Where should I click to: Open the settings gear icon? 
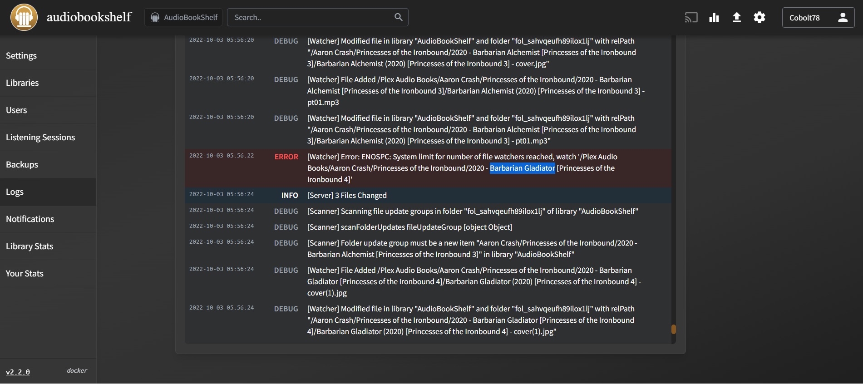759,17
